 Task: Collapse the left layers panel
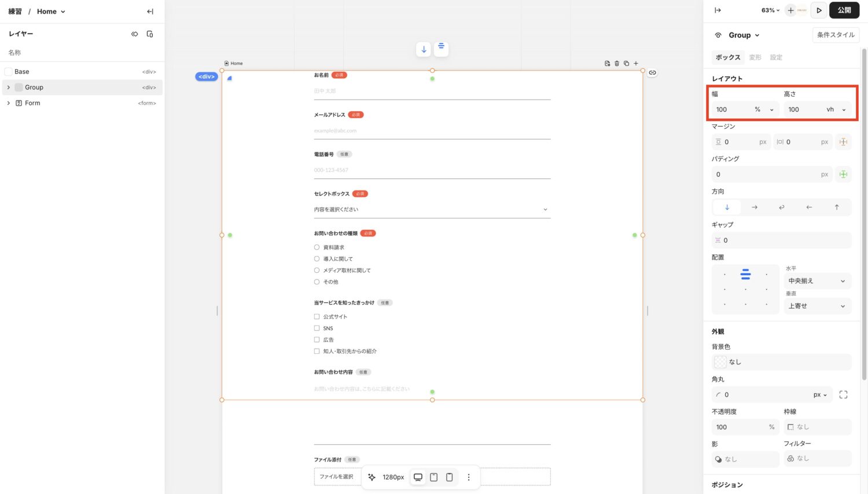pyautogui.click(x=150, y=12)
